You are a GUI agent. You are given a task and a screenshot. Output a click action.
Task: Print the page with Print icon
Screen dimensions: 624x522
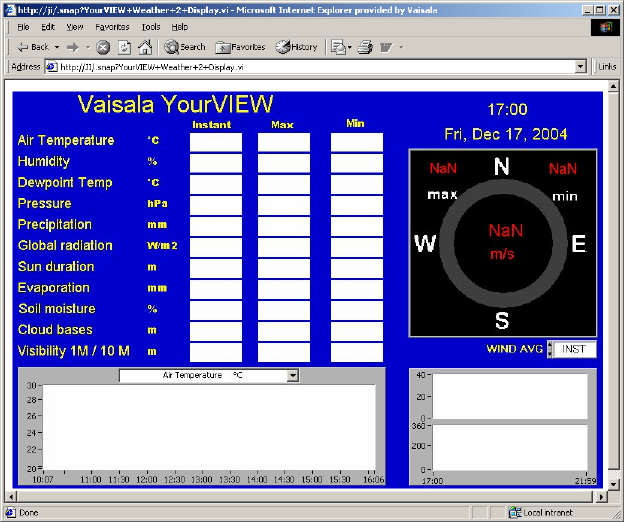[x=365, y=47]
